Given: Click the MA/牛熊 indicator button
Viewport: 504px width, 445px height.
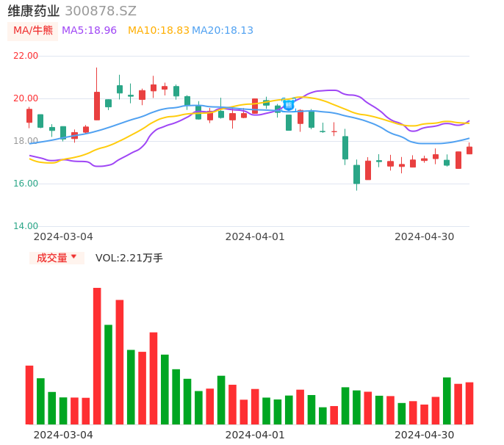Looking at the screenshot, I should coord(33,31).
